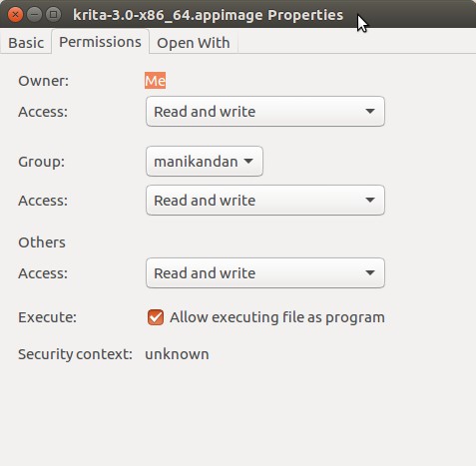Select the Permissions tab

(x=100, y=42)
